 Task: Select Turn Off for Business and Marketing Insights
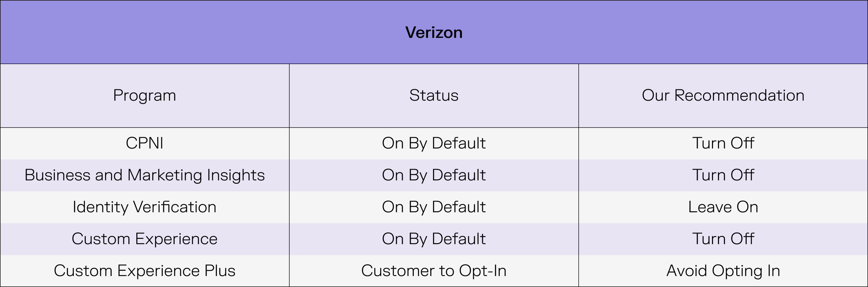click(723, 175)
